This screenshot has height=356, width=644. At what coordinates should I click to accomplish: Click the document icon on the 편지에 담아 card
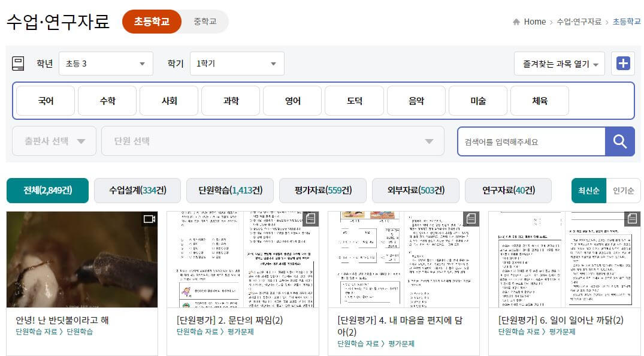[x=471, y=219]
